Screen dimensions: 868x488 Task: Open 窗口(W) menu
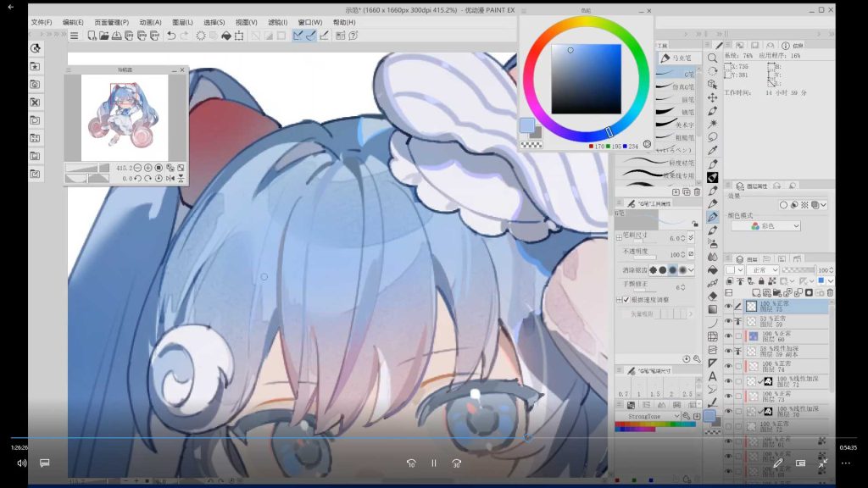pyautogui.click(x=310, y=22)
